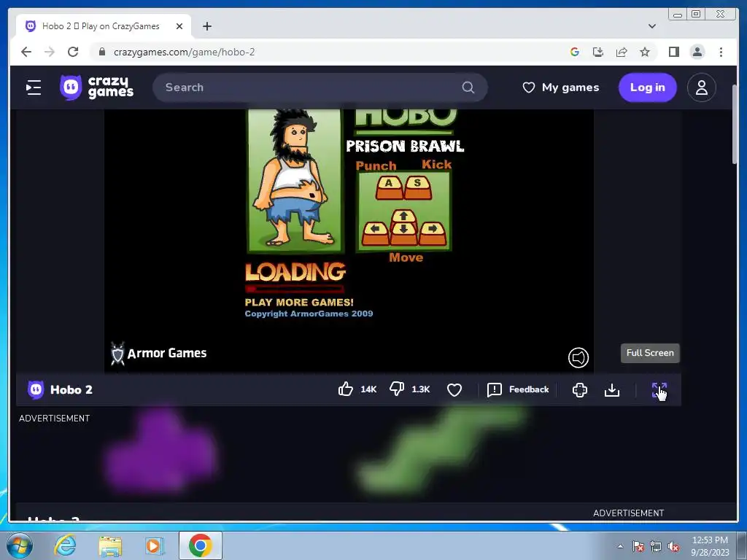Go forward in Chrome
The height and width of the screenshot is (560, 747).
coord(50,52)
